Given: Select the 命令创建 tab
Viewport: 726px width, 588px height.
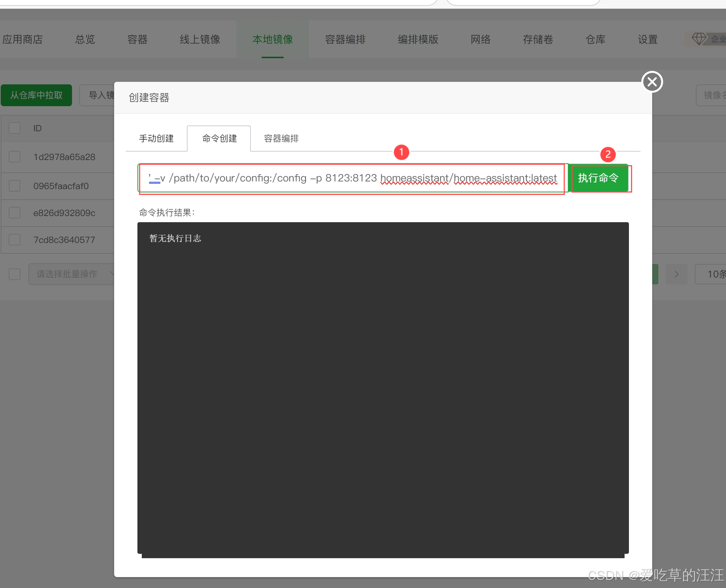Looking at the screenshot, I should 219,139.
